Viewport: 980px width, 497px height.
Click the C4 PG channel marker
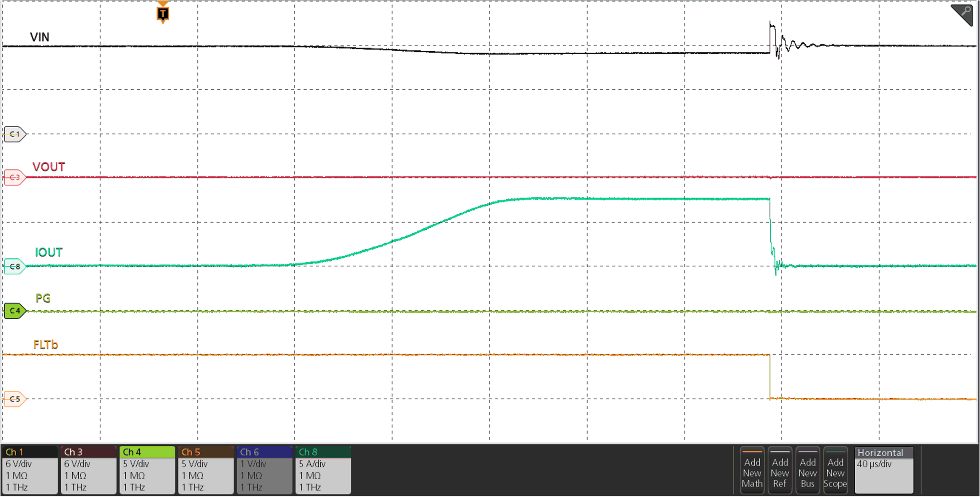14,311
